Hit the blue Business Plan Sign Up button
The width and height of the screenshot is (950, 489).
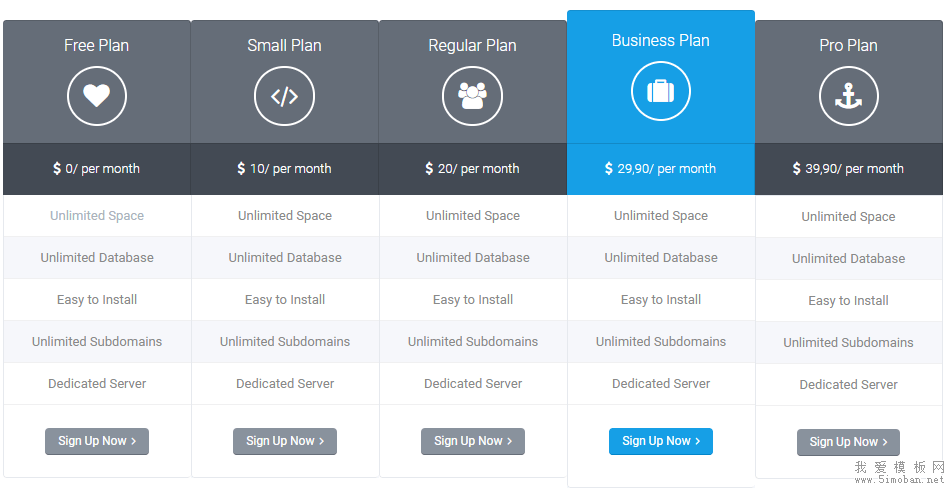661,441
